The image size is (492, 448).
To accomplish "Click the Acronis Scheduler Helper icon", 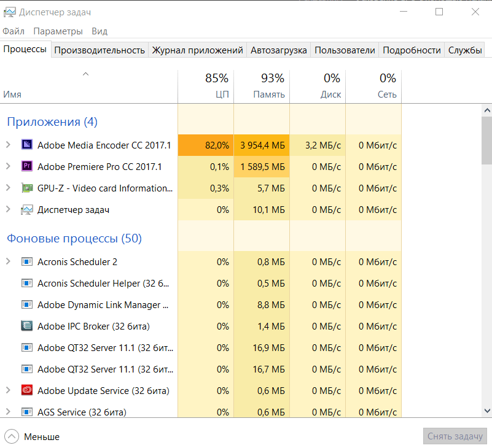I will [x=27, y=283].
